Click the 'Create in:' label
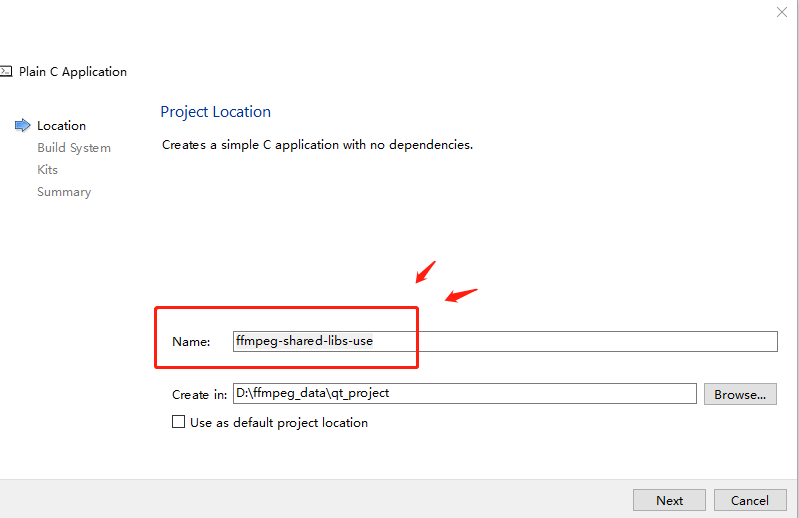This screenshot has height=518, width=799. 200,395
